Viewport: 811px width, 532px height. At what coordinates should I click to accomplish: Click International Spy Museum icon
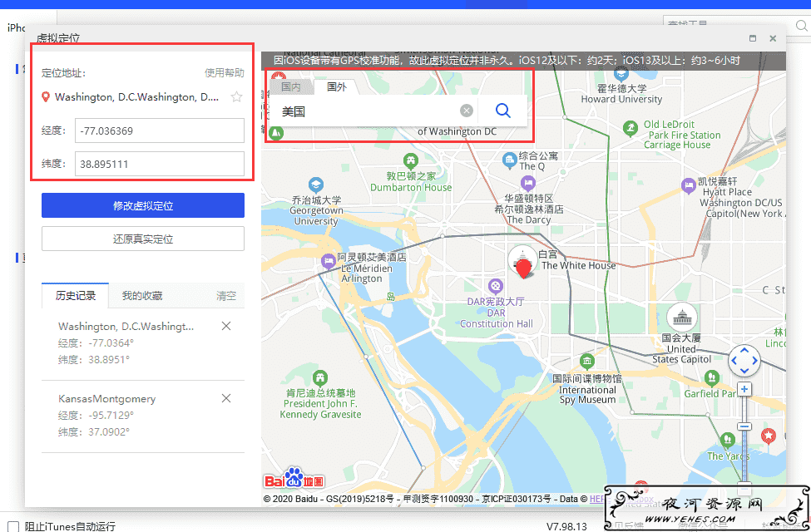coord(586,362)
